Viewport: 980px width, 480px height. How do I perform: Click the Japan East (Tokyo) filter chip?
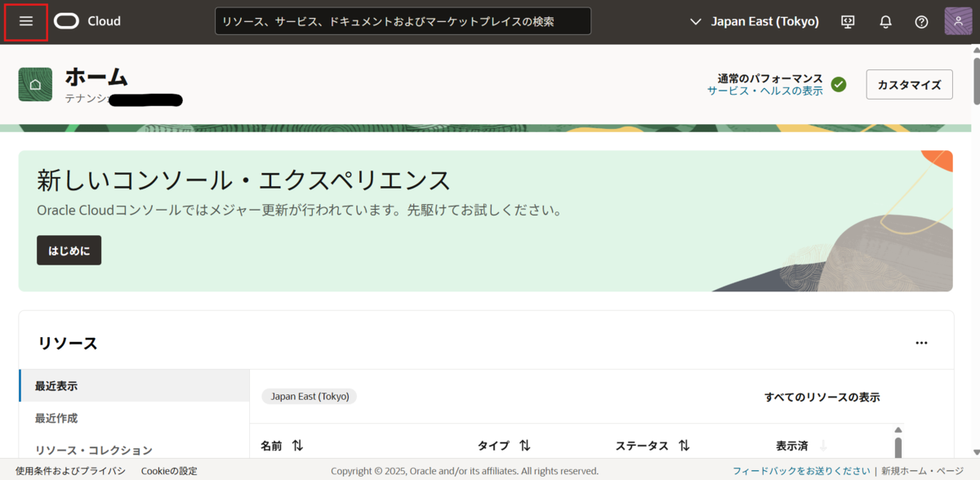[310, 396]
